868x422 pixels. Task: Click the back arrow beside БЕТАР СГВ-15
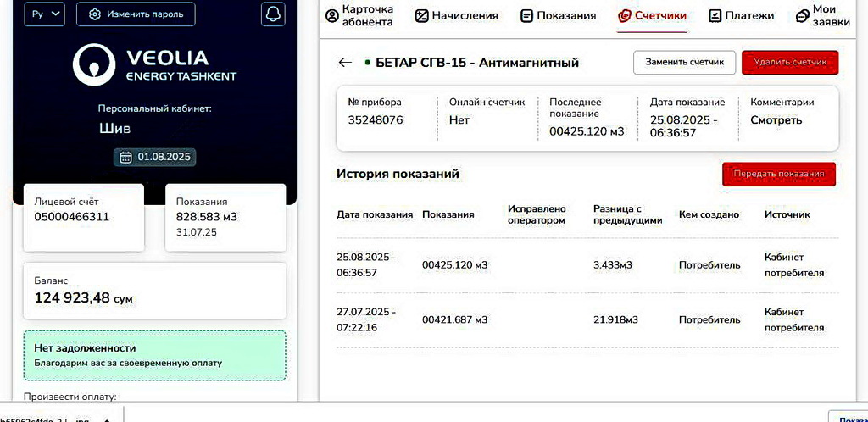pos(344,63)
